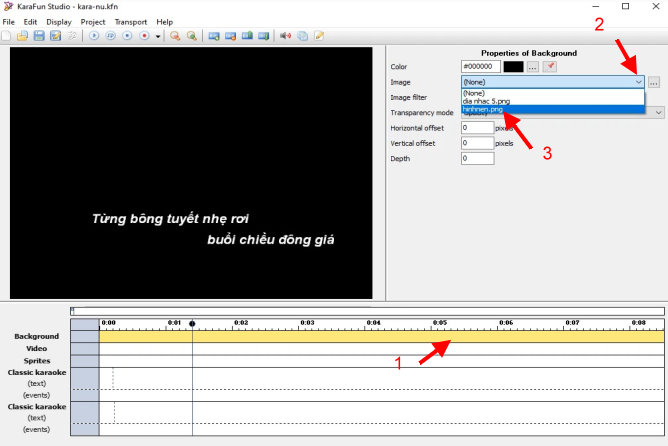Click the first magnifier zoom icon
Viewport: 668px width, 446px height.
(x=175, y=36)
